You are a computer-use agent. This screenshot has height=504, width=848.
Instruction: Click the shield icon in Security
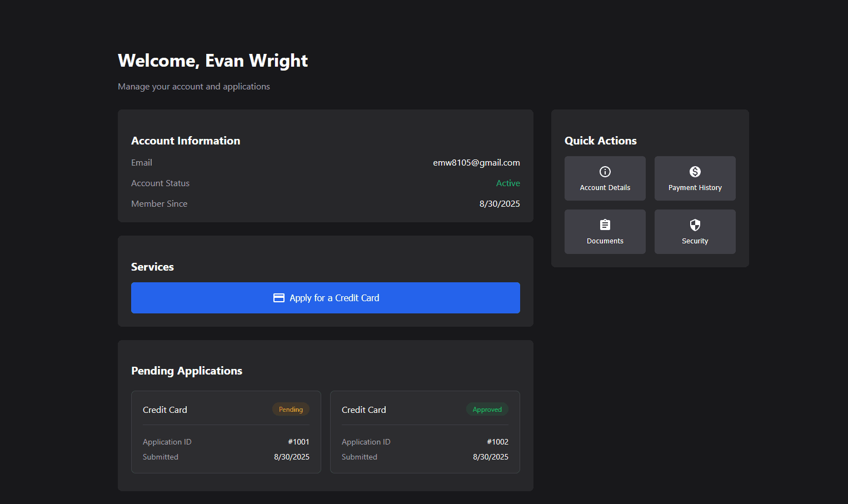pos(695,225)
